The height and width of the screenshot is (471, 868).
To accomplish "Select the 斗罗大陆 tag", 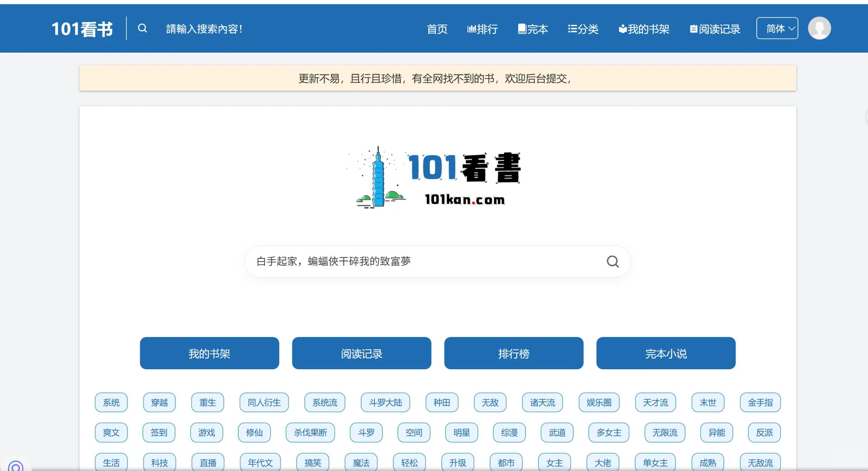I will [385, 403].
